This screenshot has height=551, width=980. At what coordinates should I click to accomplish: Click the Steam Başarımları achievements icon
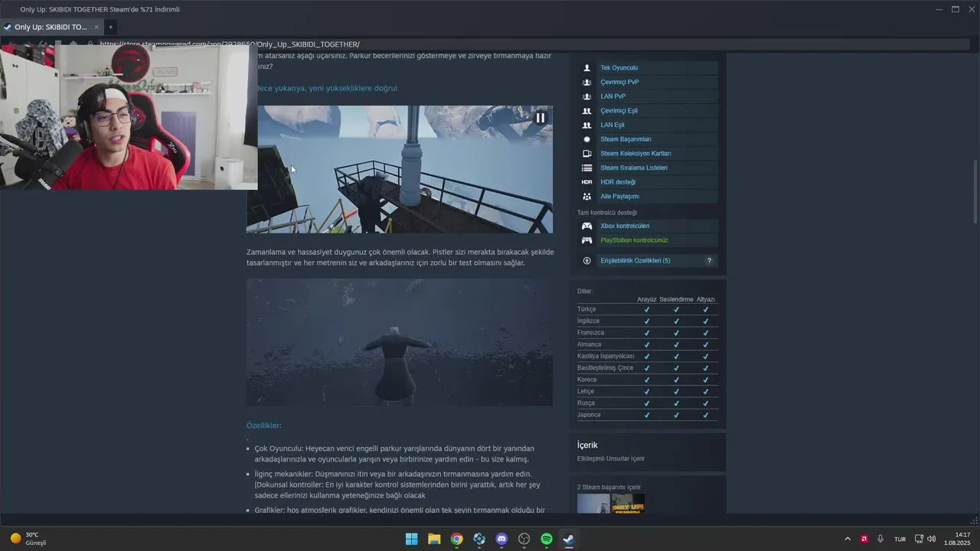(x=587, y=139)
